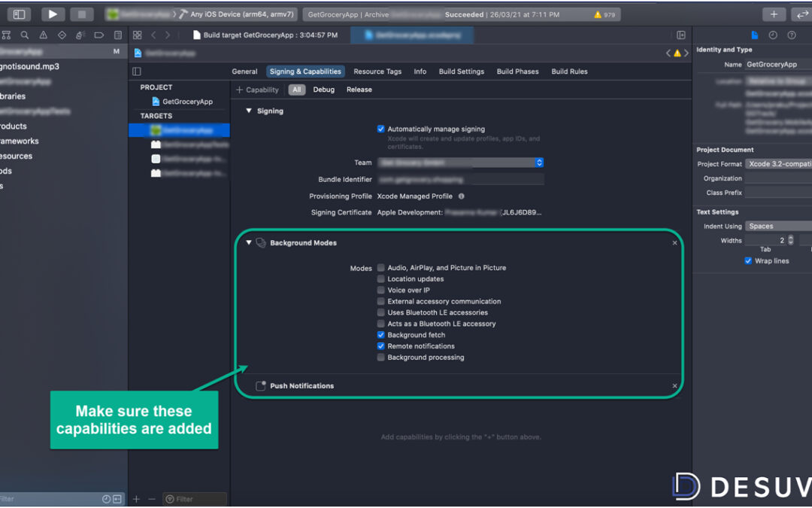Open the Indent Using dropdown
The width and height of the screenshot is (812, 508).
click(x=779, y=226)
